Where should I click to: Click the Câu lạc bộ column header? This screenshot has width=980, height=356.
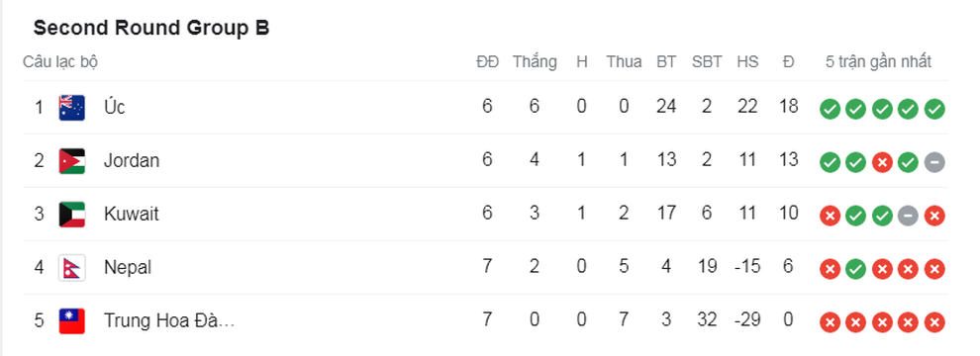click(60, 62)
